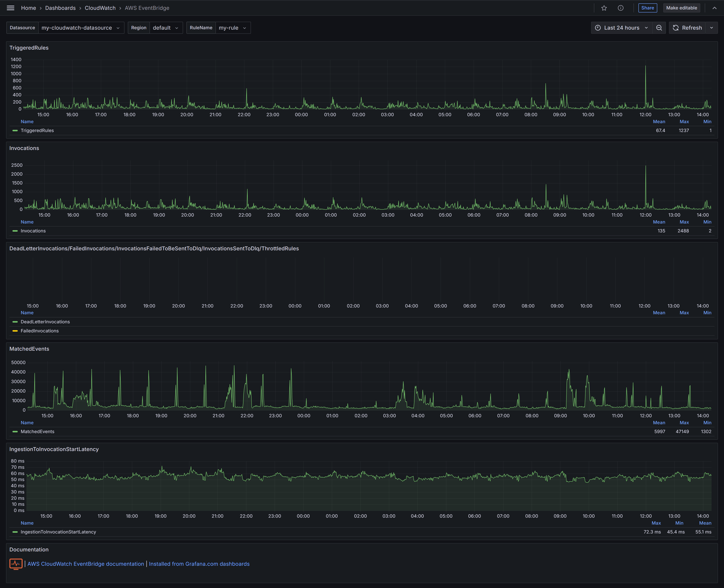The width and height of the screenshot is (724, 588).
Task: Toggle DeadLetterInvocations series visibility
Action: tap(45, 322)
